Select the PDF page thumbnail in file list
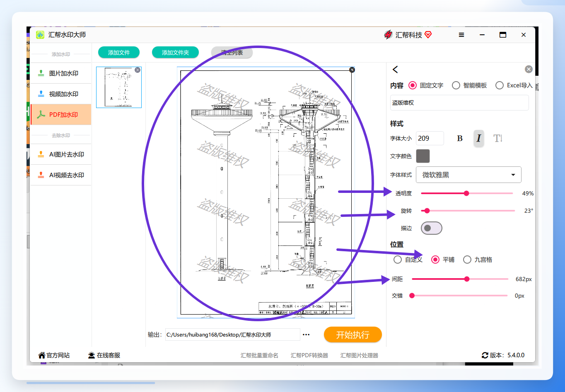565x392 pixels. [119, 87]
